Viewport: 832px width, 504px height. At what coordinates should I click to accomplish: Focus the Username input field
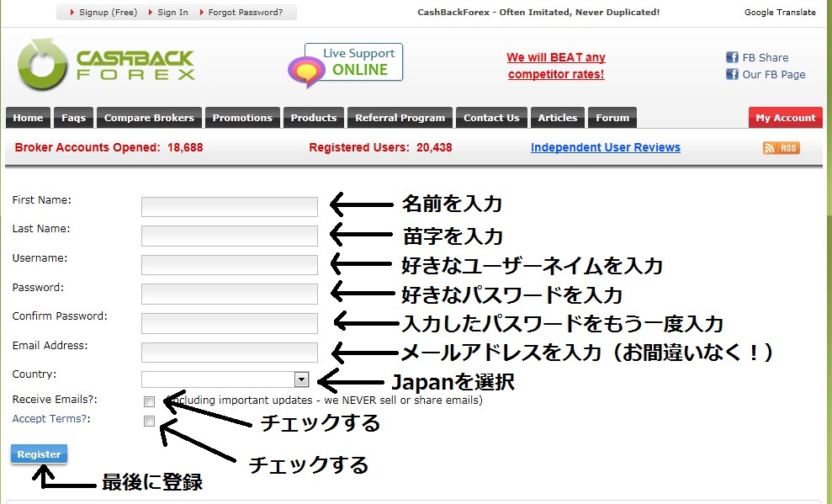[229, 265]
